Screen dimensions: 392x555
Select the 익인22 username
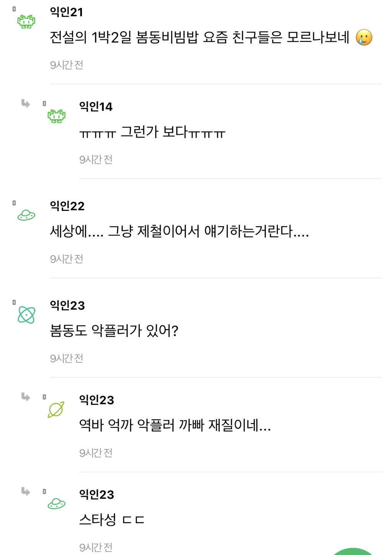point(67,206)
